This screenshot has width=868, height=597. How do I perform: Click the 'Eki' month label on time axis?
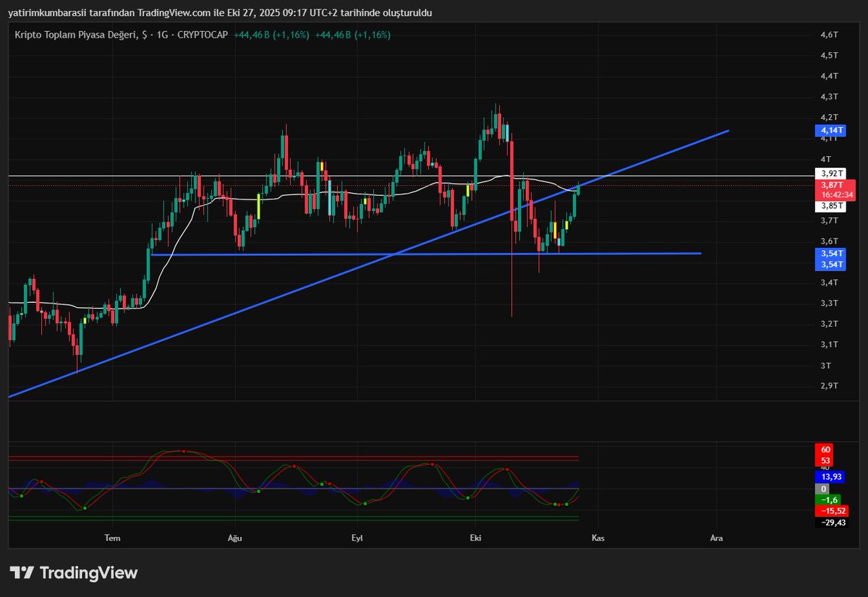pos(475,538)
